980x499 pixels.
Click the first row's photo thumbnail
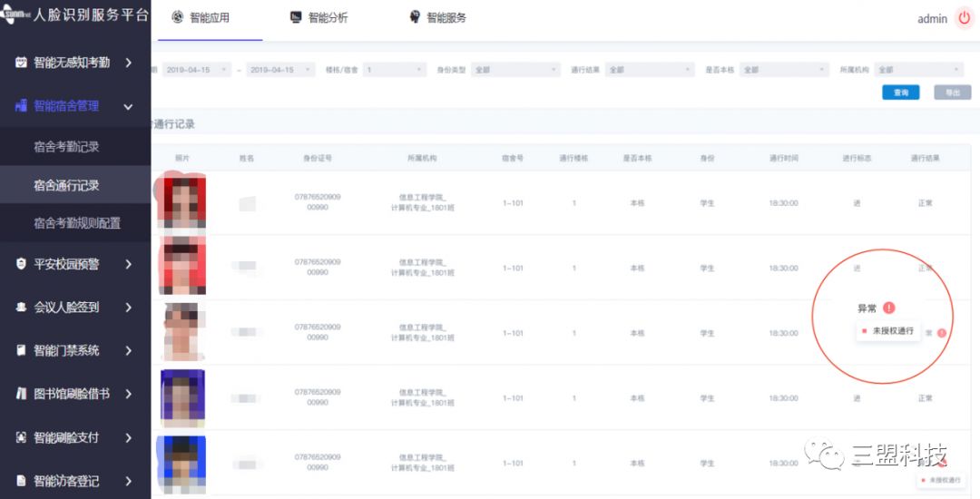pyautogui.click(x=182, y=202)
